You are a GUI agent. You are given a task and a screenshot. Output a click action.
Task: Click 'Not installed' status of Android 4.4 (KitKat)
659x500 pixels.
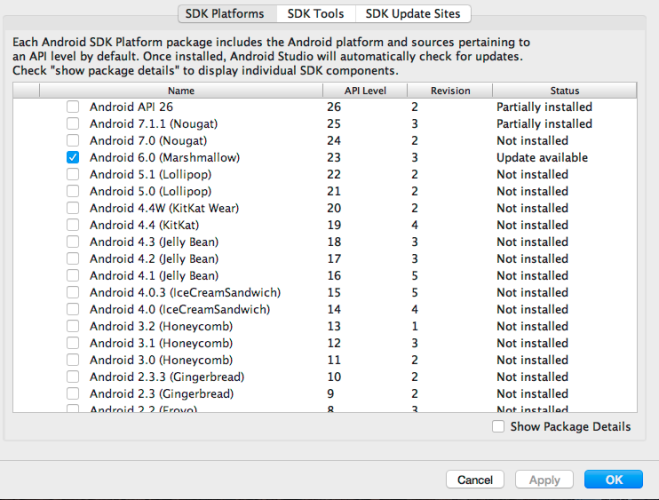[x=532, y=225]
